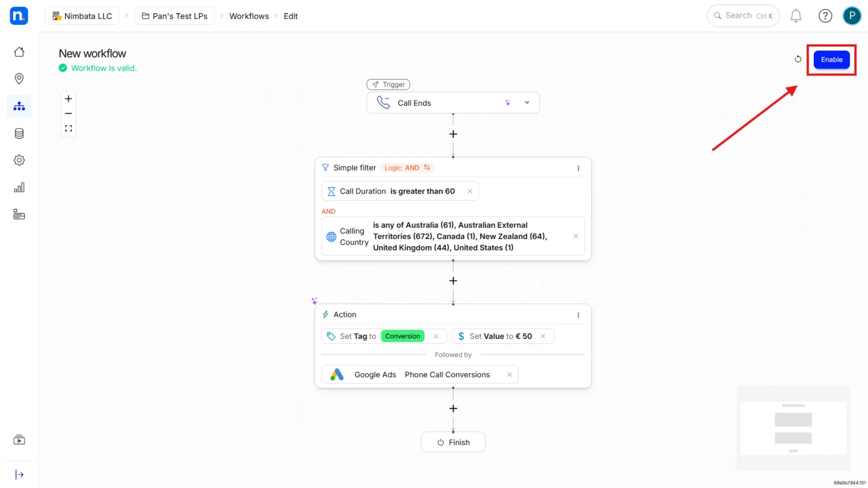Click the workflow minimap
This screenshot has height=488, width=868.
click(793, 428)
